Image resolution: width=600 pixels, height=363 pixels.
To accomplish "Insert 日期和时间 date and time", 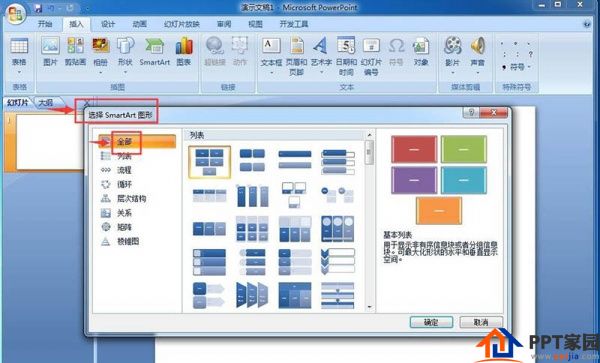I will pyautogui.click(x=346, y=56).
